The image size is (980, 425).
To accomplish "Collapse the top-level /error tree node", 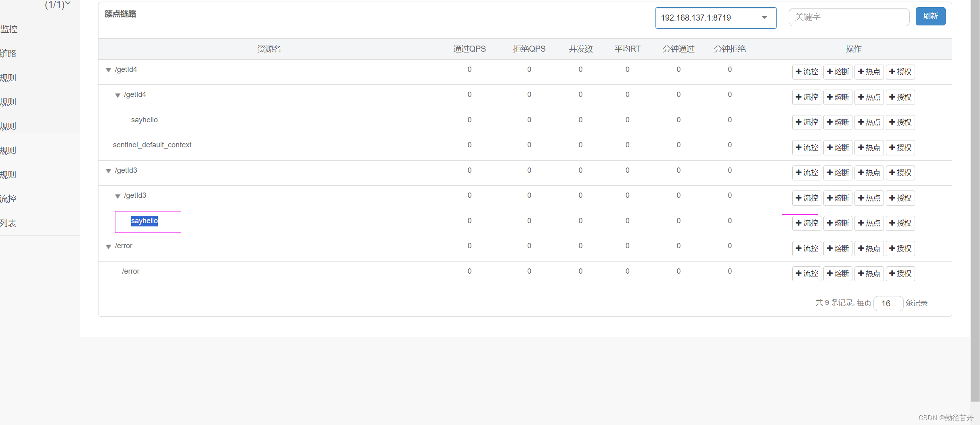I will coord(108,247).
